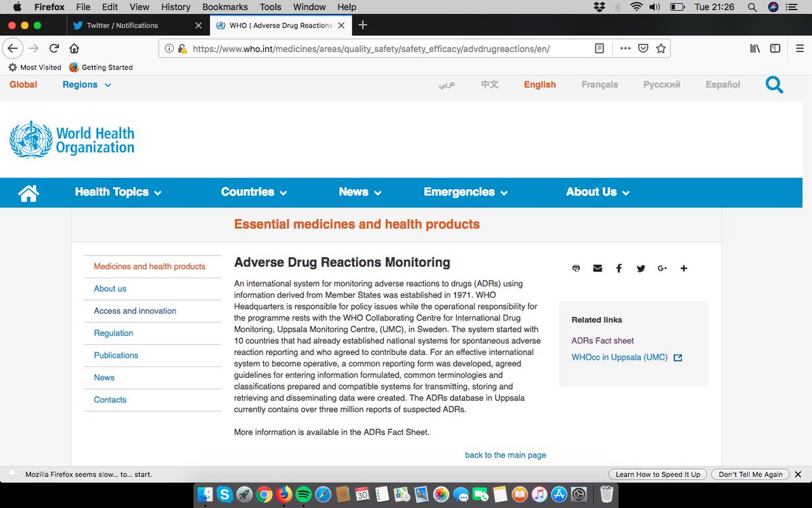Open the About us sidebar link
This screenshot has width=812, height=508.
tap(110, 289)
